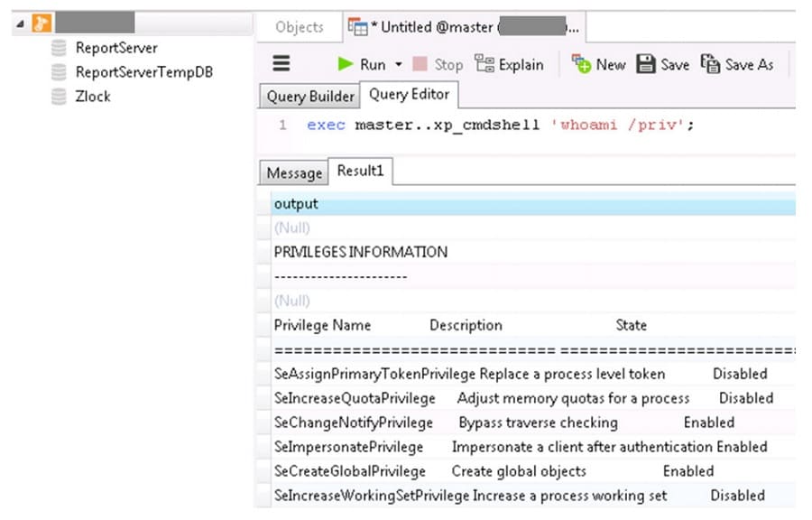
Task: Select the ReportServer database
Action: click(x=116, y=48)
